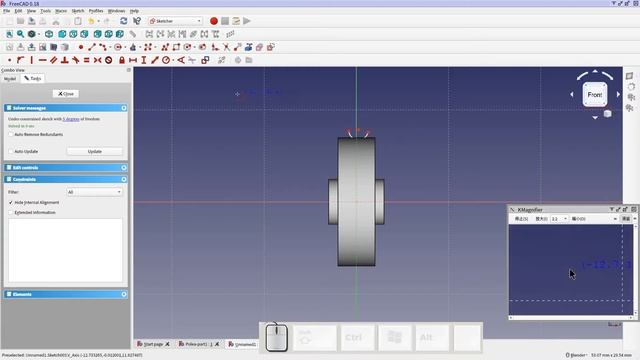The width and height of the screenshot is (640, 360).
Task: Collapse the Constraints section
Action: tap(124, 180)
